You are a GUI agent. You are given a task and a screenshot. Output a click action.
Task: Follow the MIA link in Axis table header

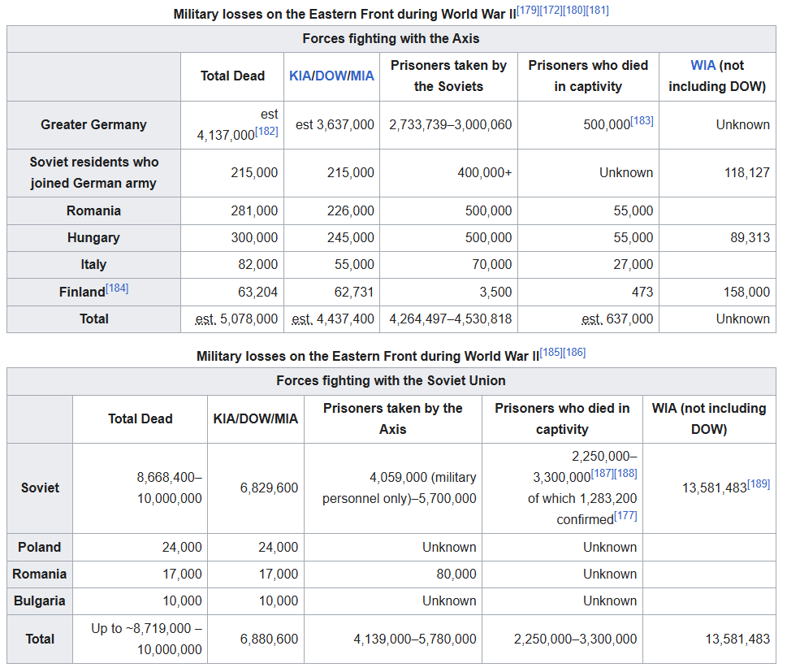(362, 76)
